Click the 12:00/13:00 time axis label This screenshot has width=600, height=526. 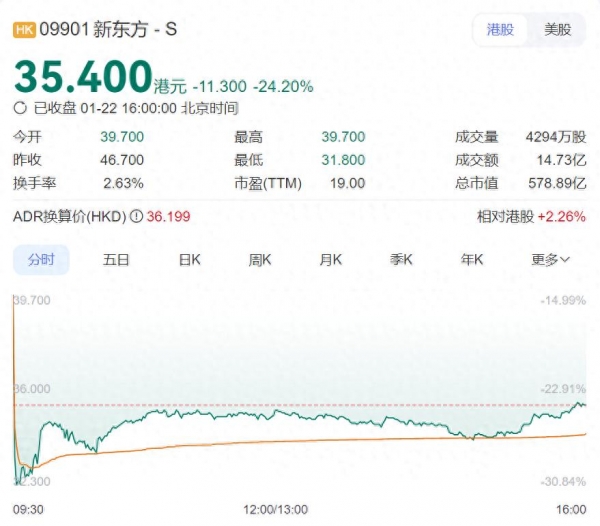point(276,510)
